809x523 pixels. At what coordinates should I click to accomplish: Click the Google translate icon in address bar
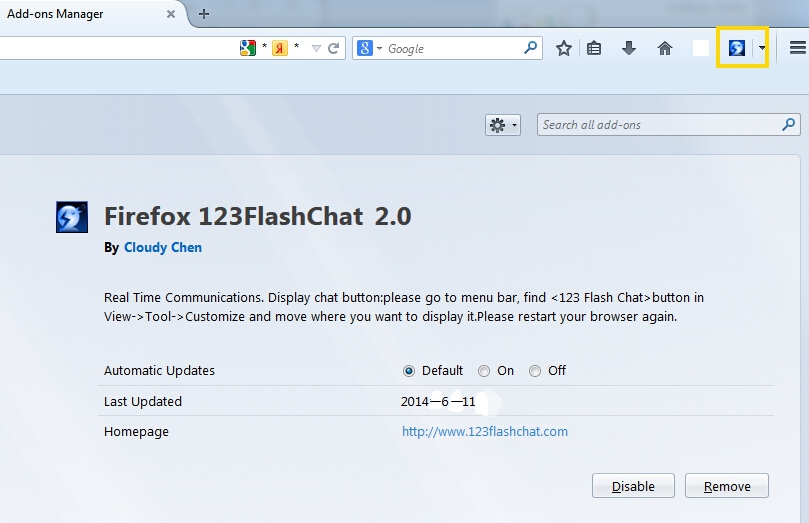pos(248,48)
